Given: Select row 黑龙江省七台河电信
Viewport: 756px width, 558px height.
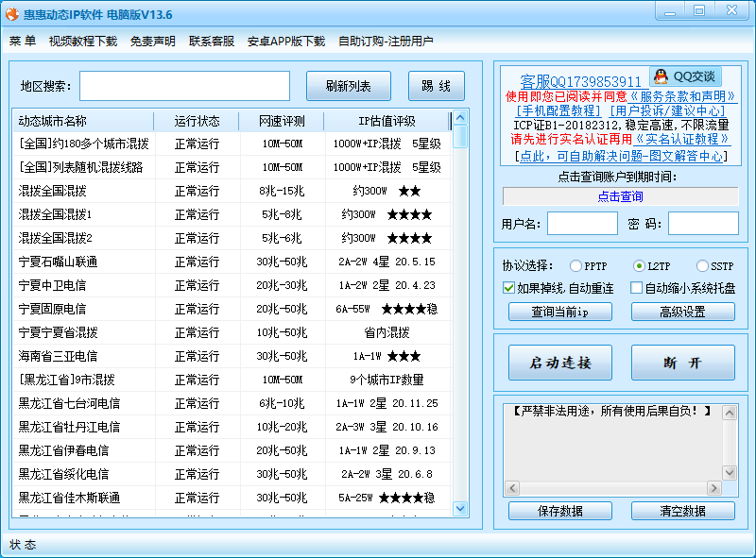Looking at the screenshot, I should [x=232, y=403].
